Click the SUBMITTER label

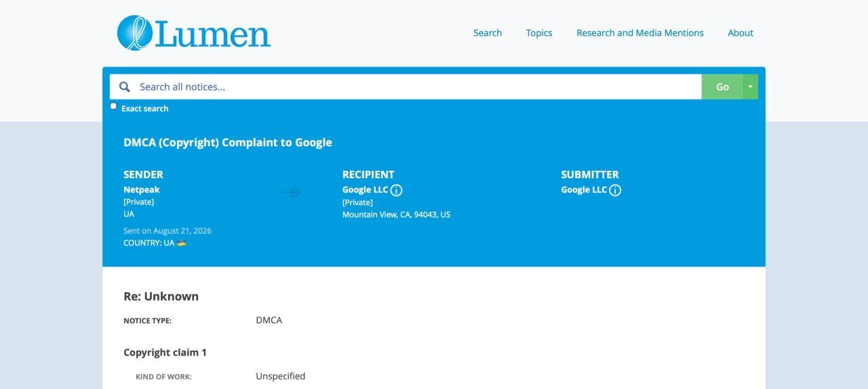(590, 174)
